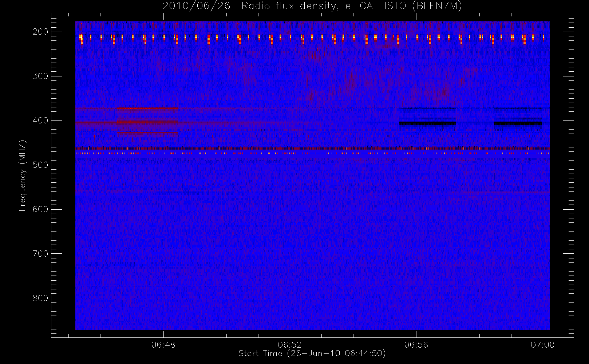Click the 'Start Time (26-Jun-10 06:44:50)' label

tap(312, 353)
